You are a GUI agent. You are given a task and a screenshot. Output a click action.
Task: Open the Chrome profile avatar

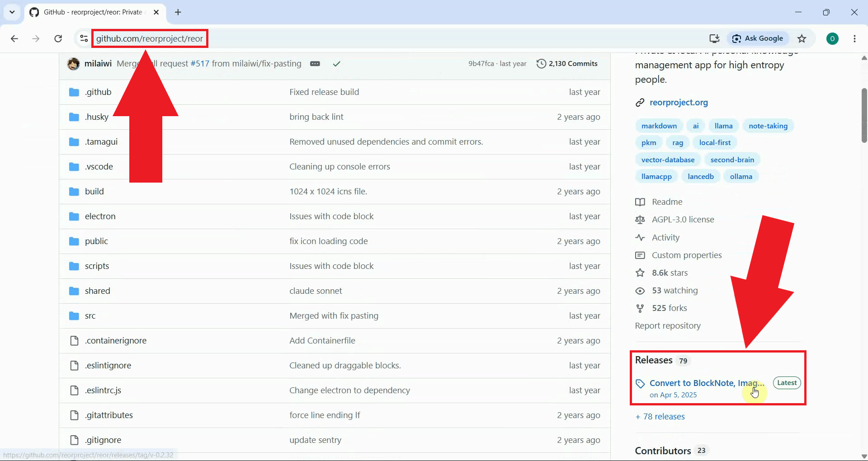coord(832,38)
